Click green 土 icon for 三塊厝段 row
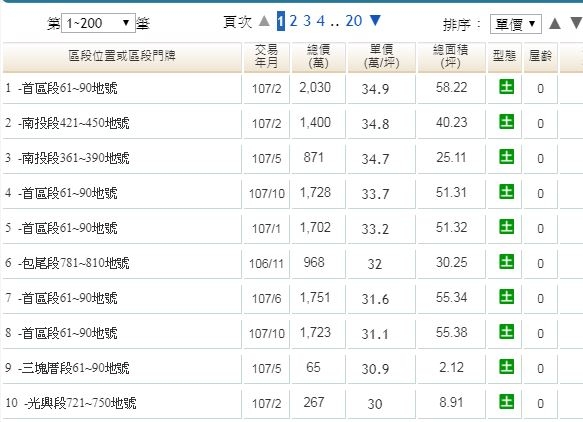Image resolution: width=583 pixels, height=422 pixels. coord(506,367)
